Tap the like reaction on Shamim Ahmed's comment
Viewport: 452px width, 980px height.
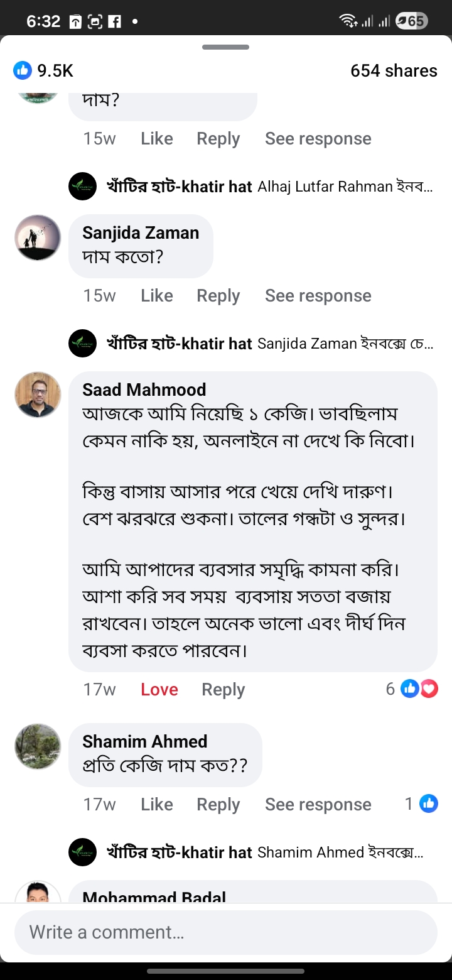pos(429,803)
